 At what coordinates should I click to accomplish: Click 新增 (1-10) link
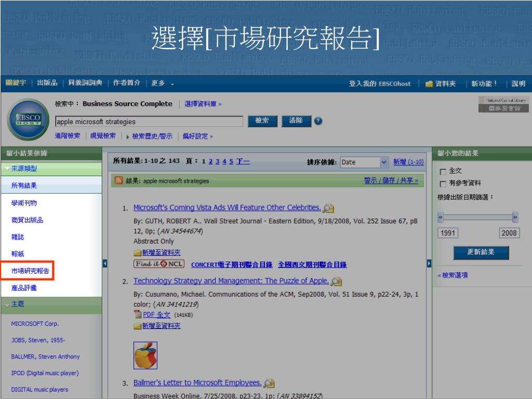click(408, 162)
